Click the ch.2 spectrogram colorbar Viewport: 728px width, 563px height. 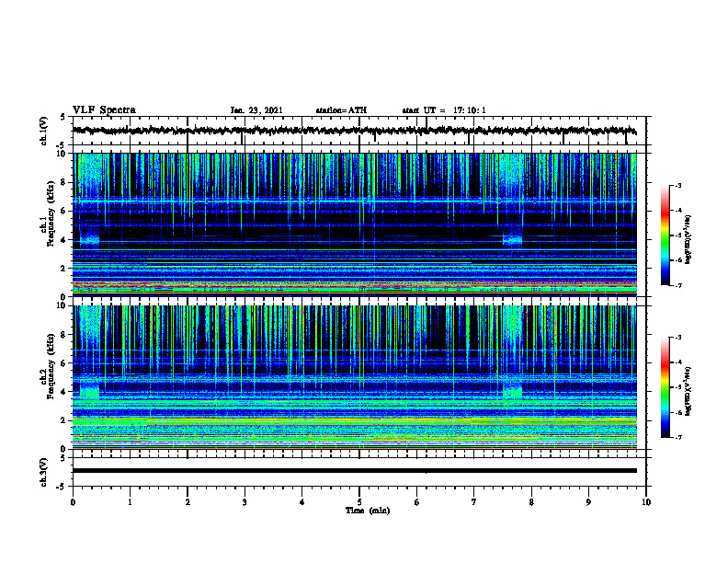[x=665, y=387]
